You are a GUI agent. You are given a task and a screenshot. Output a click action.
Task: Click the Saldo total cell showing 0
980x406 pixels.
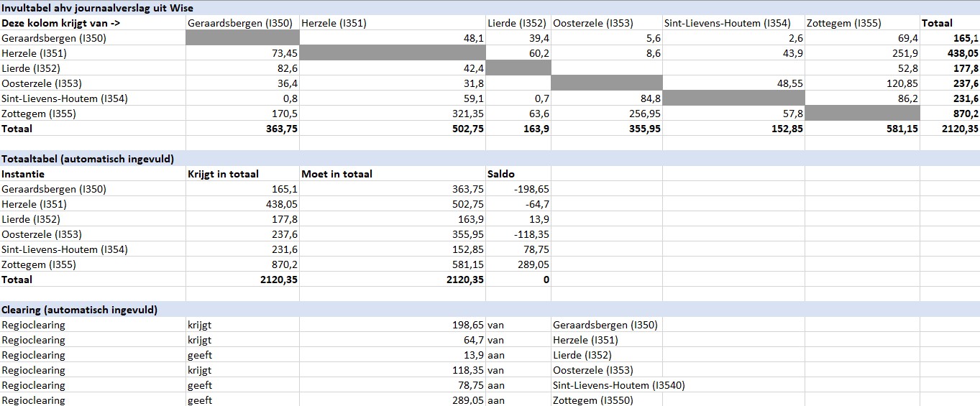coord(518,280)
